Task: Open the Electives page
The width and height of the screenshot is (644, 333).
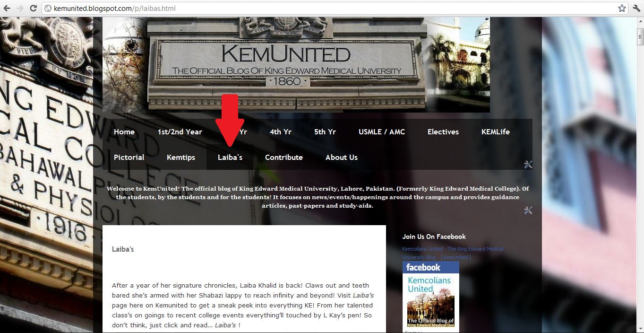Action: tap(443, 132)
